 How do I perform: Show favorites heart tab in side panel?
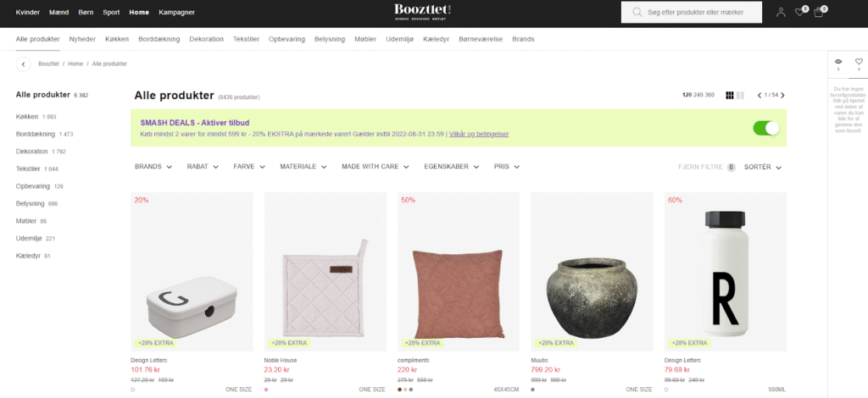point(859,64)
